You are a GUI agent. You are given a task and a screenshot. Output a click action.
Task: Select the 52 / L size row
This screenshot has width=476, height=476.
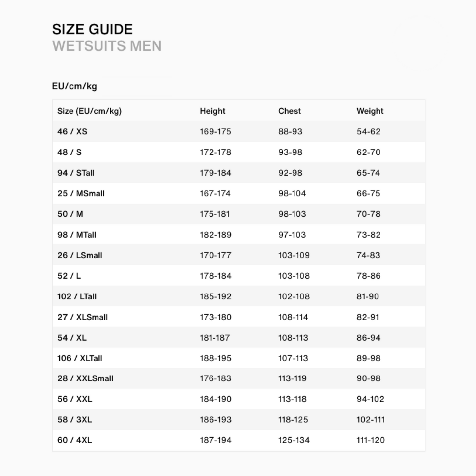coord(69,276)
